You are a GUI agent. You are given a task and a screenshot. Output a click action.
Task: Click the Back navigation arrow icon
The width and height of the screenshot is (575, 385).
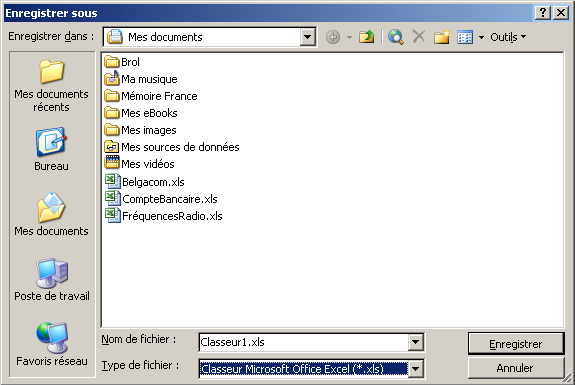point(333,37)
